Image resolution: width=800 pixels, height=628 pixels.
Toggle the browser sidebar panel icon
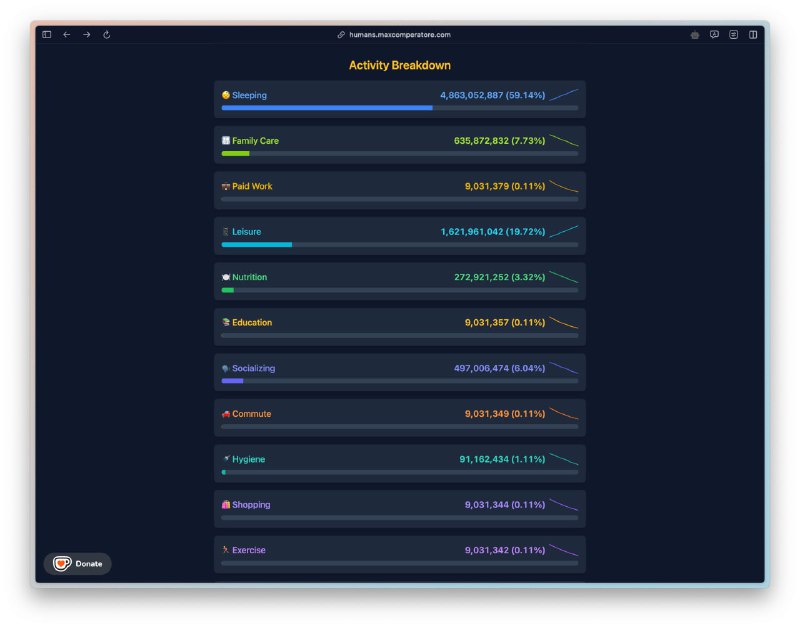click(x=47, y=34)
